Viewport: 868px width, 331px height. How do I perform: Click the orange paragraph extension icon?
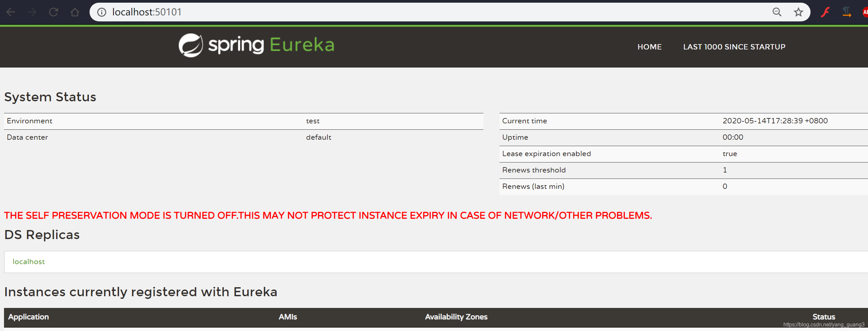846,12
